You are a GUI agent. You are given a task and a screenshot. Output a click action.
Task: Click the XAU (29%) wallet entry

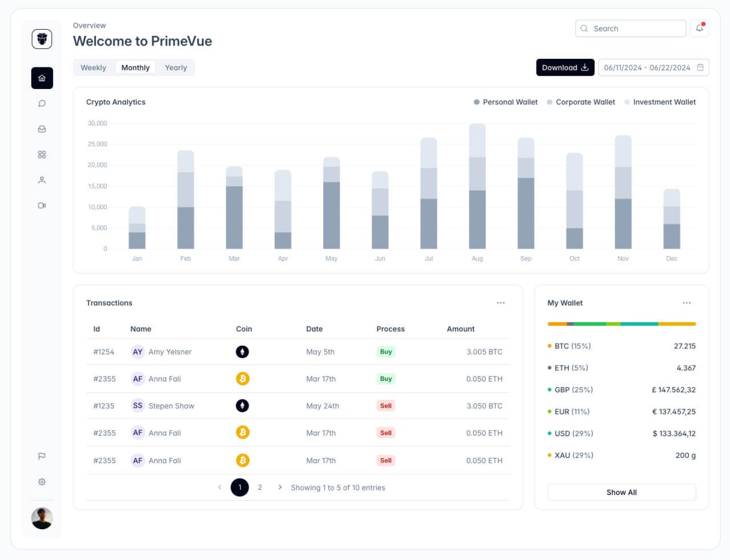pos(622,455)
